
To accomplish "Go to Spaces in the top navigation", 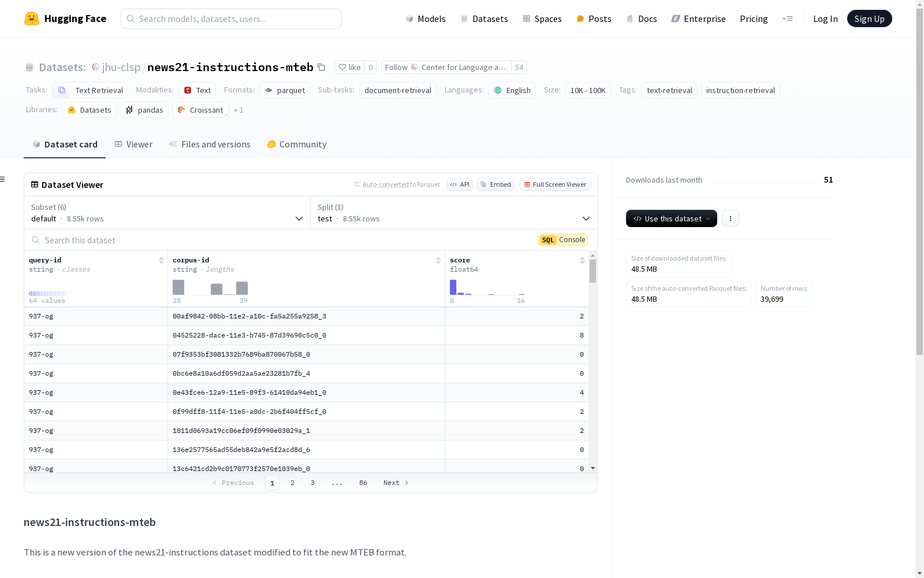I will click(542, 18).
